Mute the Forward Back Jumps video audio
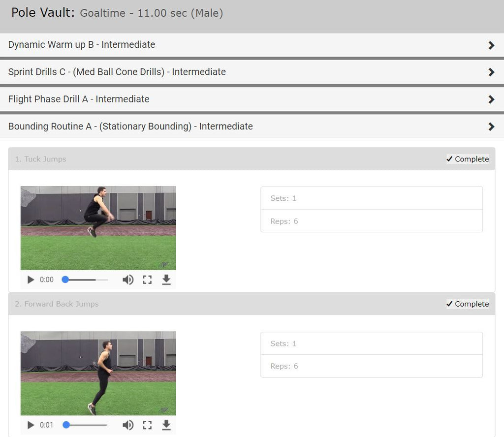The width and height of the screenshot is (504, 437). tap(128, 425)
